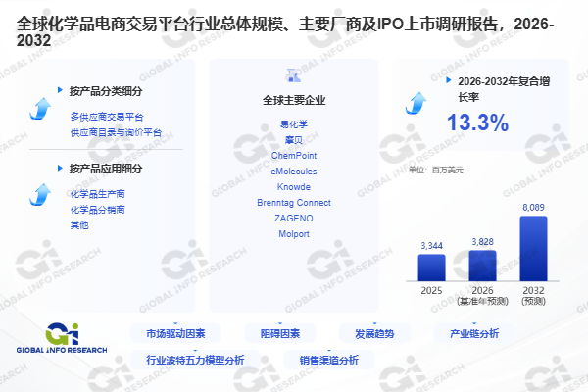
Task: Click the company name 易化学
Action: [294, 124]
